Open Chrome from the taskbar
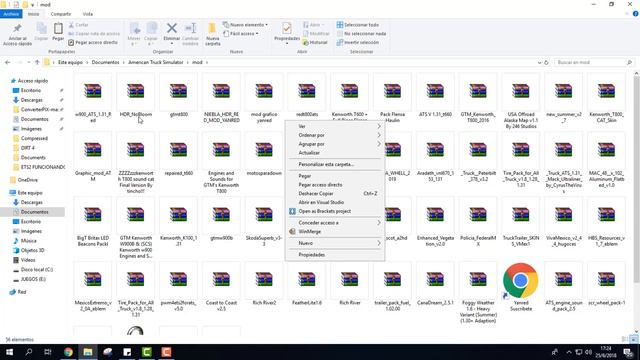This screenshot has height=360, width=640. click(68, 352)
